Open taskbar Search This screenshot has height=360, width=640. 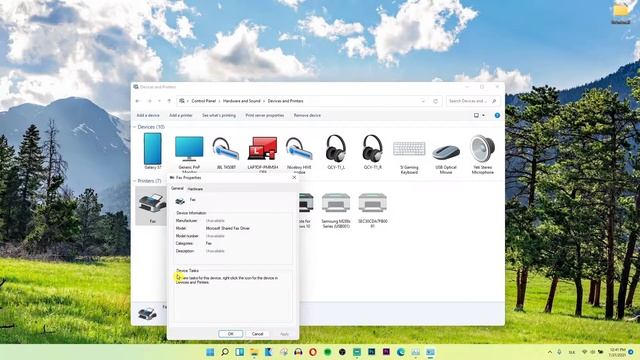click(x=225, y=352)
